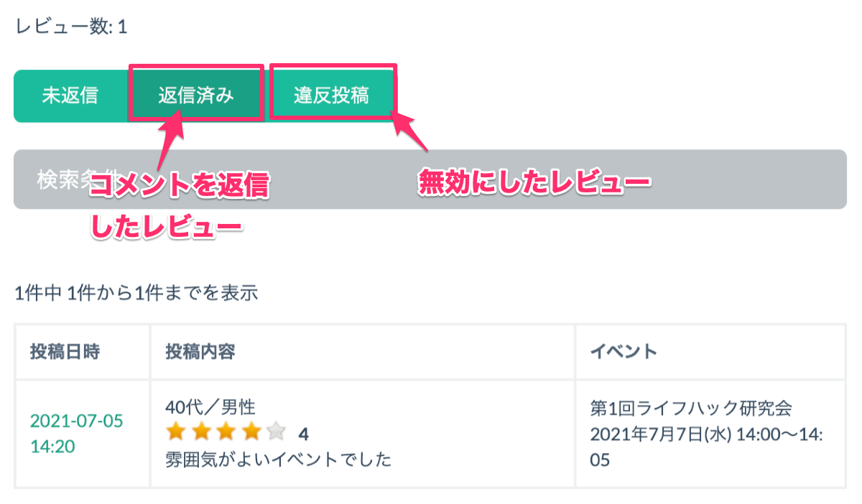
Task: Click the 投稿日時 column header
Action: (65, 351)
